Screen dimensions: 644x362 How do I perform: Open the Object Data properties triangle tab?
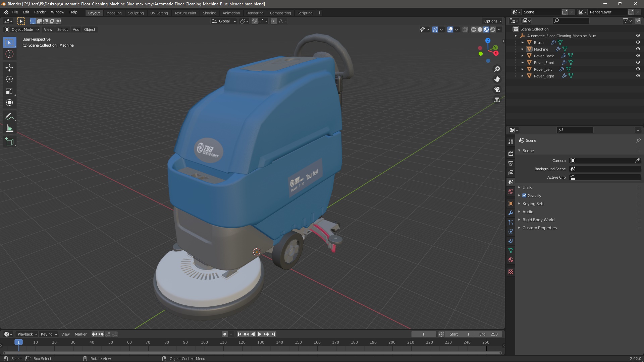point(511,250)
